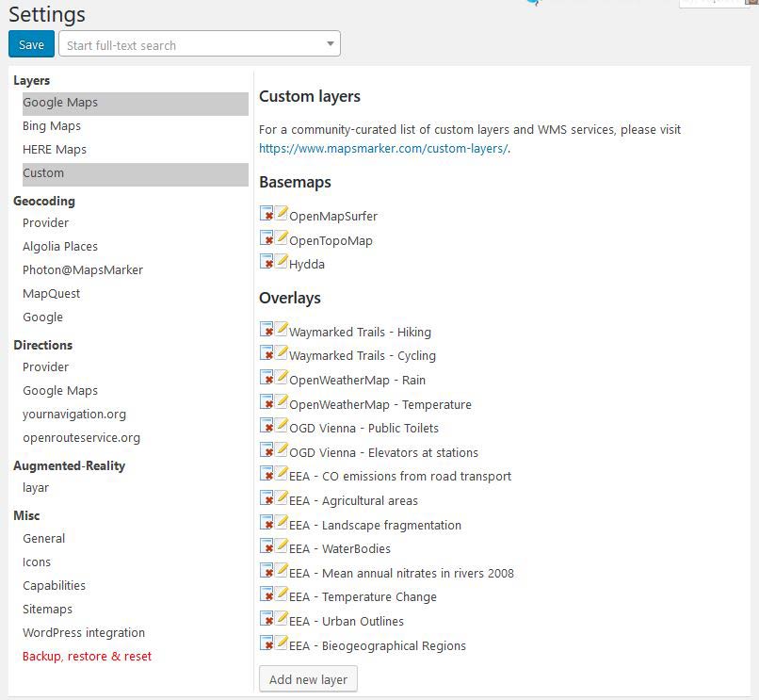
Task: Open Algolia Places settings
Action: click(x=60, y=247)
